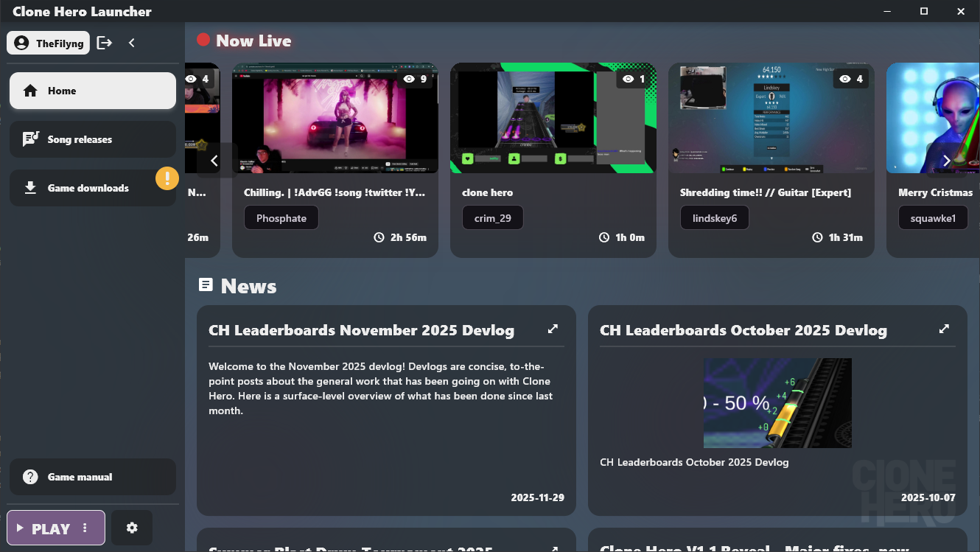This screenshot has height=552, width=980.
Task: Open the TheFilyng account profile button
Action: (49, 43)
